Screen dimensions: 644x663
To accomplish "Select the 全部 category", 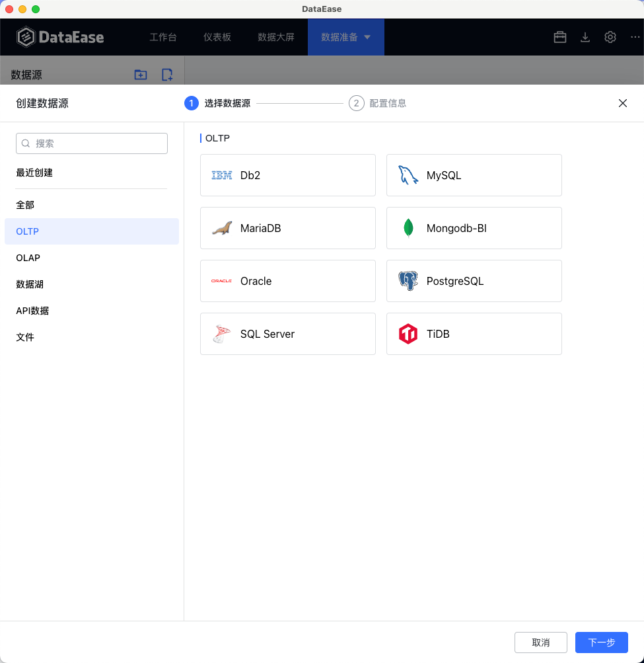I will (92, 205).
